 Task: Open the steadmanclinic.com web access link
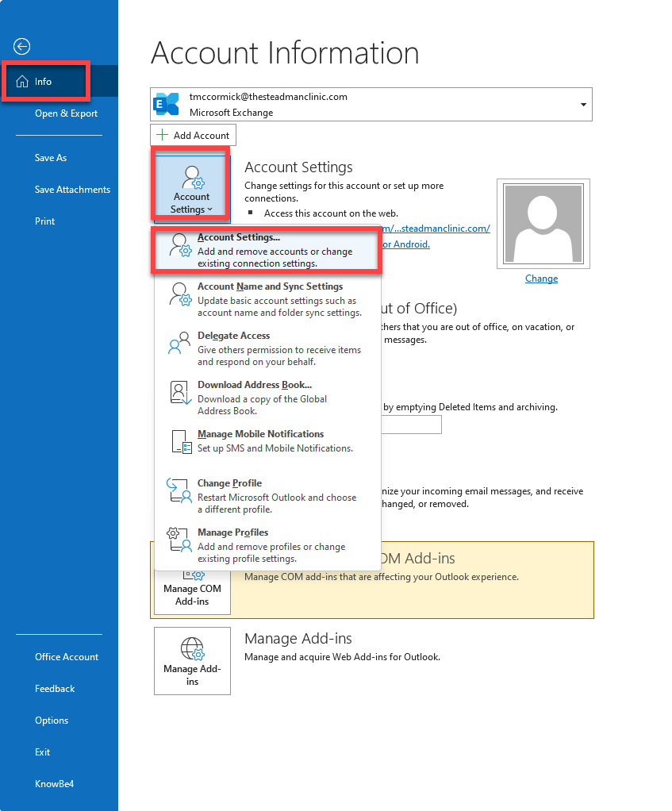point(436,228)
